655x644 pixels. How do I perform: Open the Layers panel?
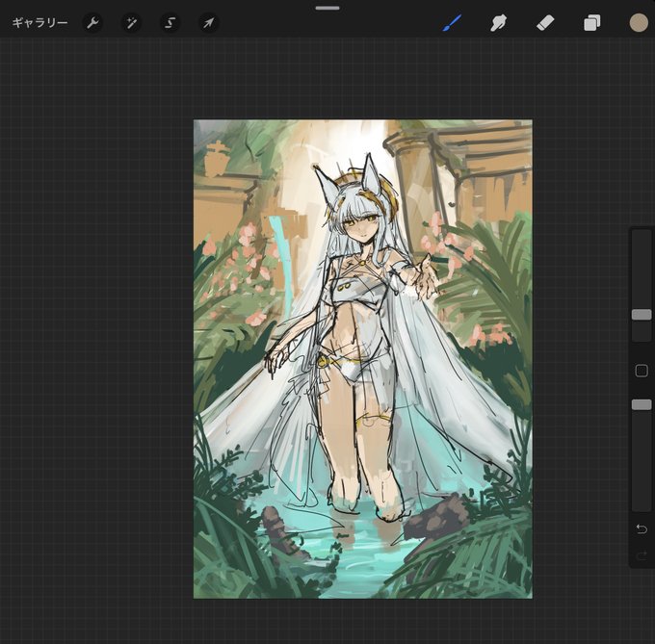click(x=592, y=22)
